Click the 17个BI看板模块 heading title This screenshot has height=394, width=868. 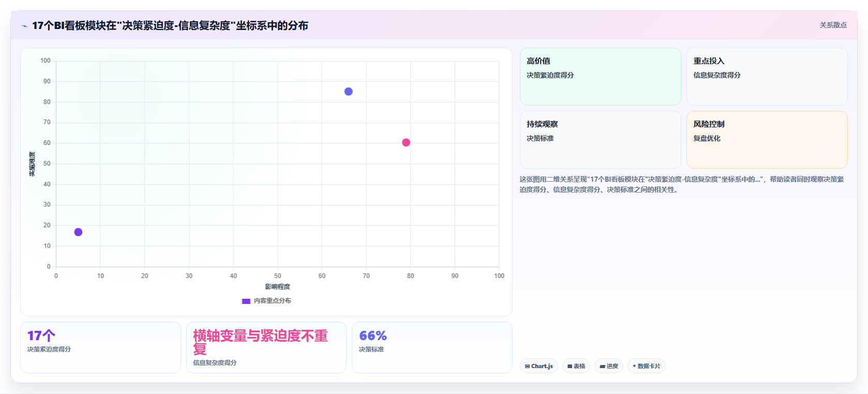click(170, 25)
